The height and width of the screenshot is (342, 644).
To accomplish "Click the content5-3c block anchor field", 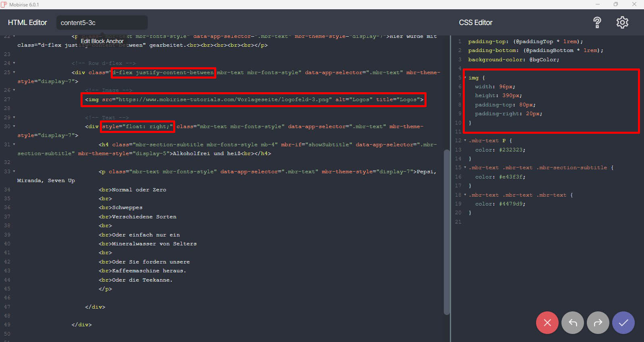I will [x=101, y=23].
